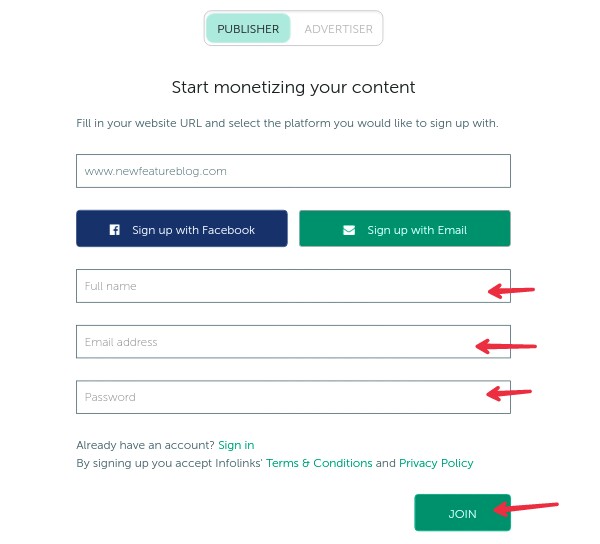Switch to the ADVERTISER tab
This screenshot has height=544, width=600.
(338, 29)
